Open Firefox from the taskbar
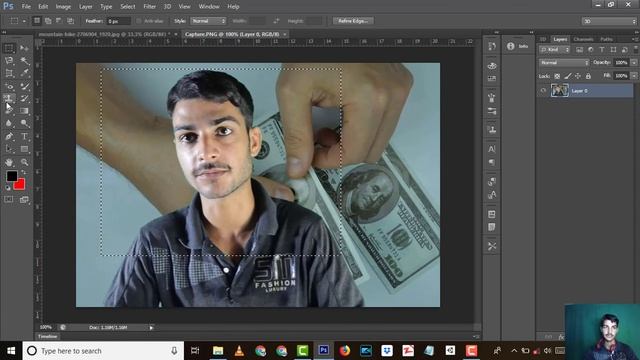This screenshot has height=360, width=640. click(x=344, y=351)
